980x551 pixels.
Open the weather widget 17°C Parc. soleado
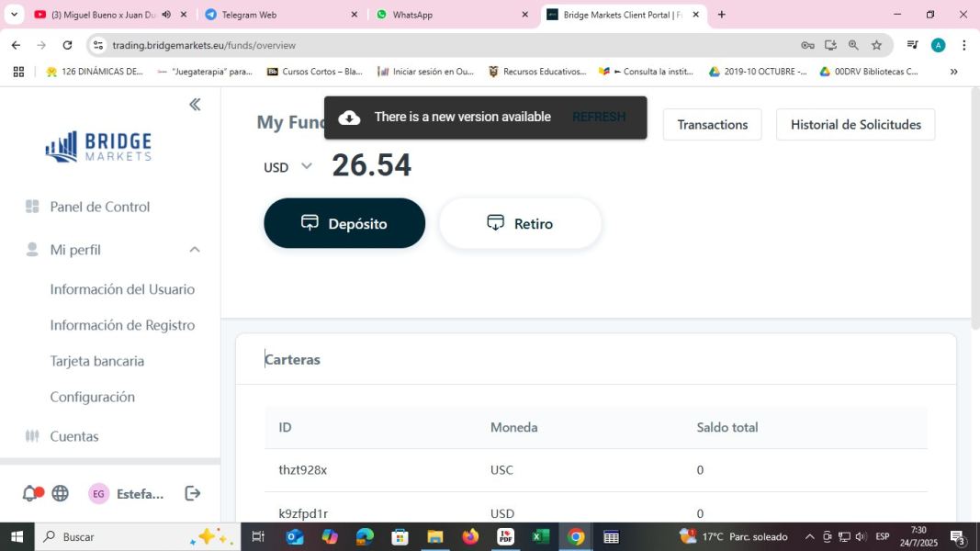pos(733,536)
